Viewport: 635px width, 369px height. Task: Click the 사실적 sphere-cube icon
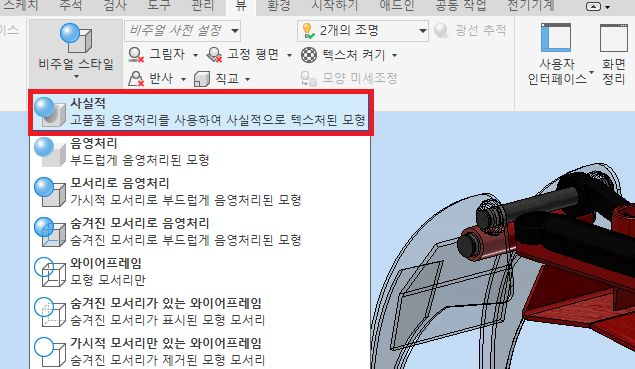tap(50, 112)
